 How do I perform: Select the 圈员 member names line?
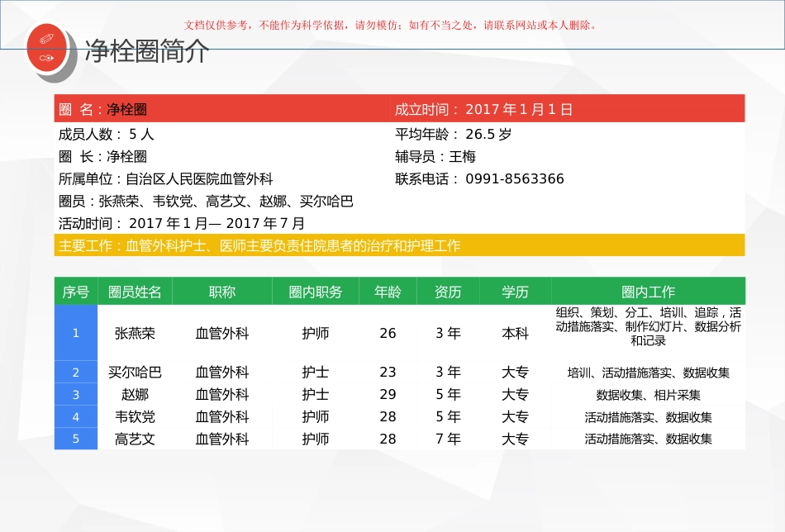point(206,202)
